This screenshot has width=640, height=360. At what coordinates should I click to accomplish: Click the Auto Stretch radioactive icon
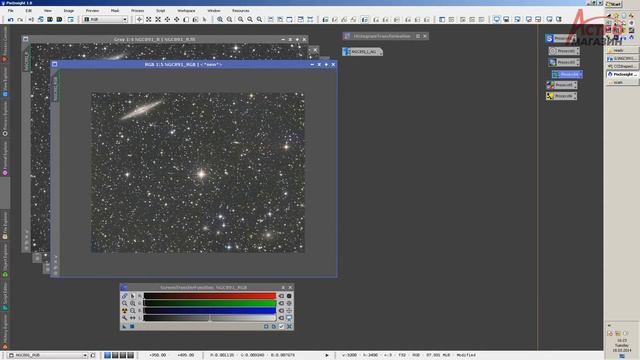pyautogui.click(x=124, y=311)
